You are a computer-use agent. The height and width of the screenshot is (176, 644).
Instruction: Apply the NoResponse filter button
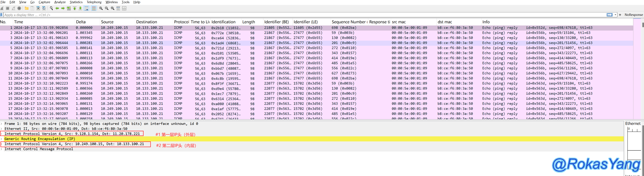click(x=634, y=15)
